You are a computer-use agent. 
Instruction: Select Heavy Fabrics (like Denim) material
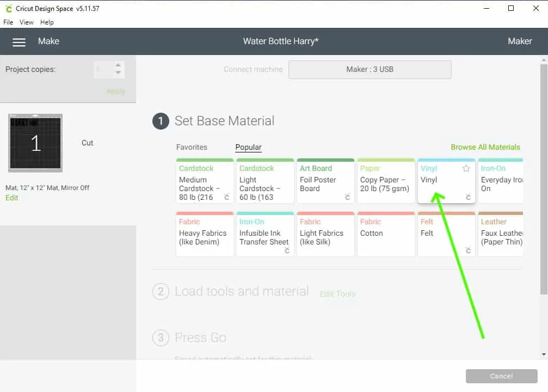[x=205, y=234]
